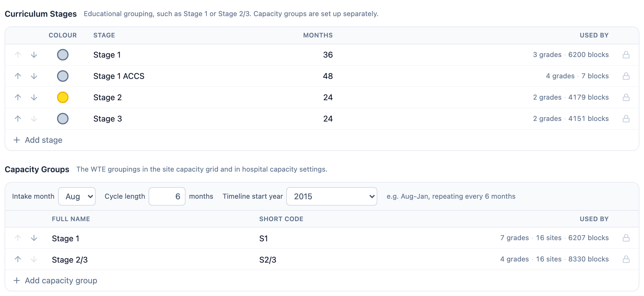Click months value 48
This screenshot has width=644, height=296.
point(328,76)
